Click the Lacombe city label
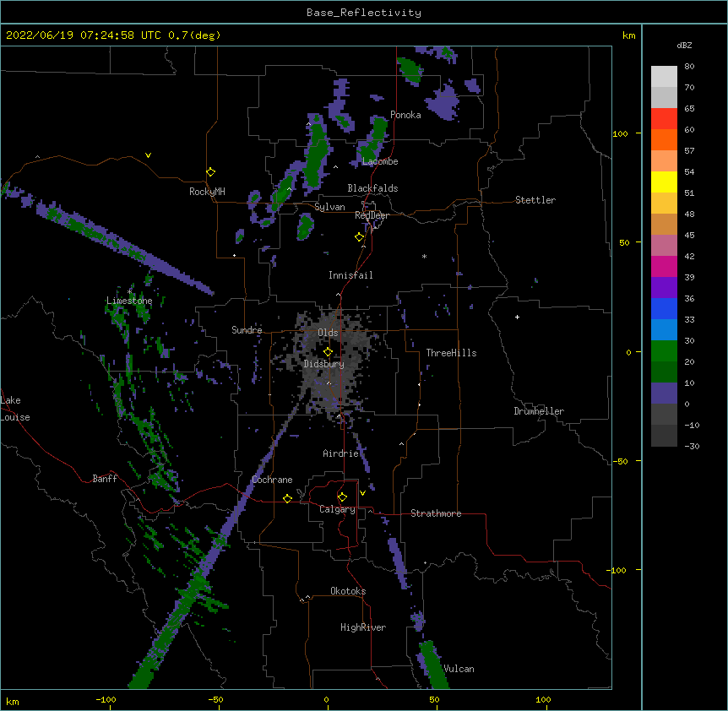728x711 pixels. 380,161
